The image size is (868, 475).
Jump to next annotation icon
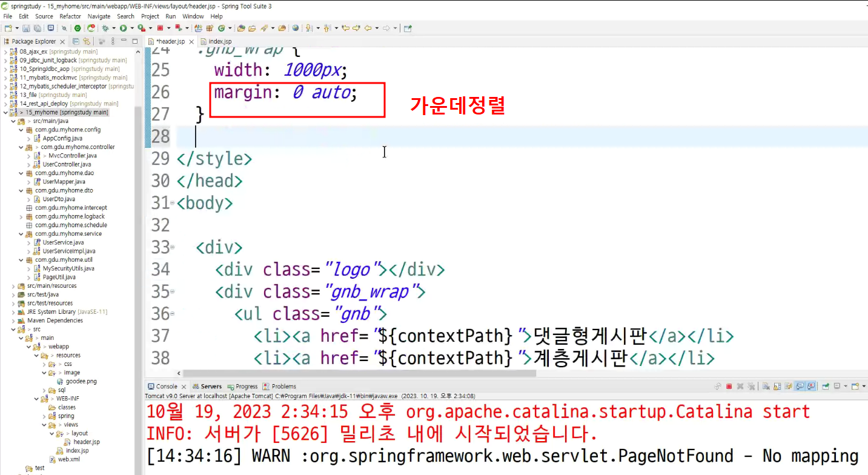coord(309,28)
